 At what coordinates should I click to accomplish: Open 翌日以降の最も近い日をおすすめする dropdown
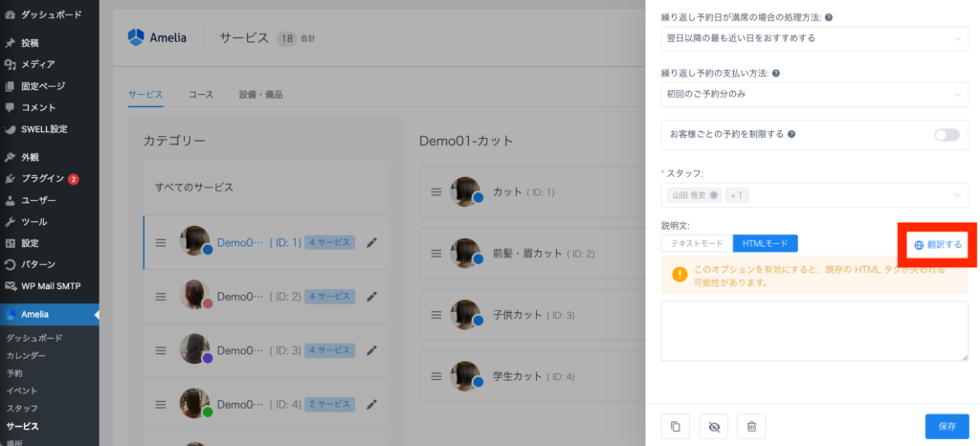(814, 38)
